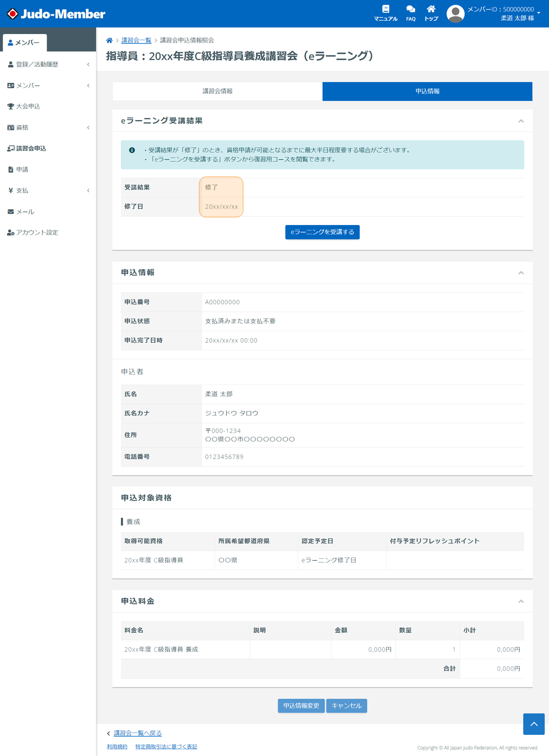Collapse the 申込料金 section chevron
This screenshot has height=756, width=549.
521,601
